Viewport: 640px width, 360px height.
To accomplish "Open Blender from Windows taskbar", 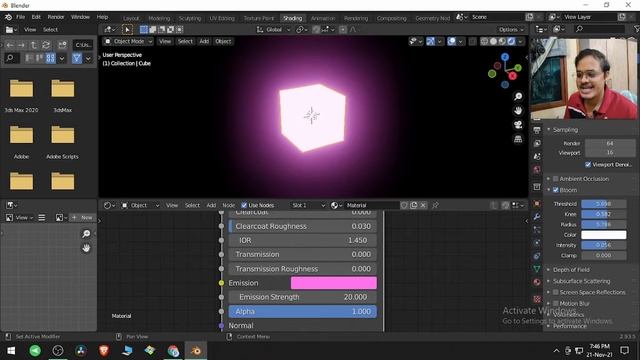I will [196, 351].
